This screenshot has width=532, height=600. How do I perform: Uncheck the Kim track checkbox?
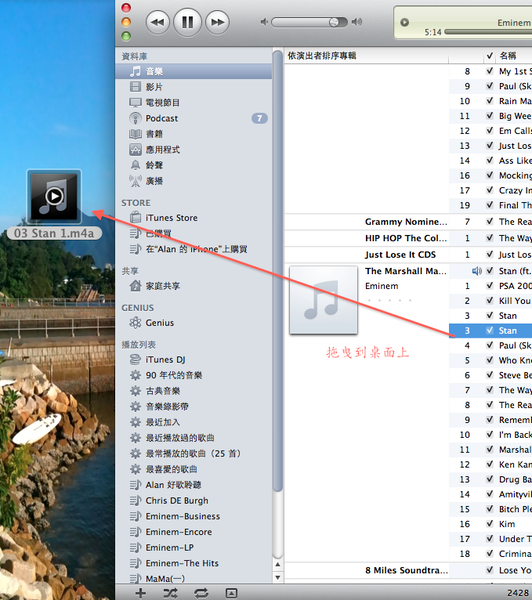coord(490,524)
